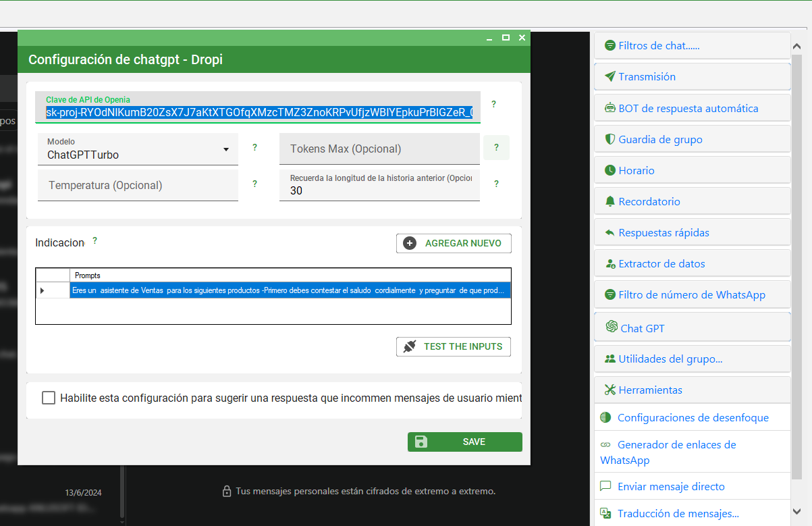The width and height of the screenshot is (812, 526).
Task: Click the BOT de respuesta automática robot icon
Action: coord(610,108)
